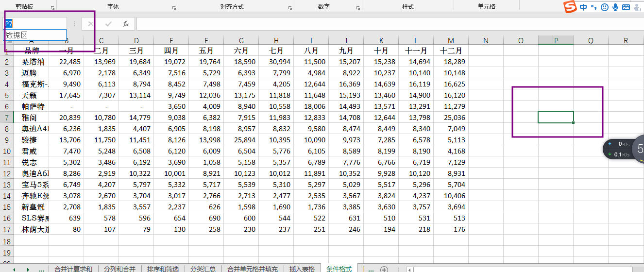This screenshot has height=272, width=644.
Task: Add a new sheet with plus button
Action: (x=384, y=269)
